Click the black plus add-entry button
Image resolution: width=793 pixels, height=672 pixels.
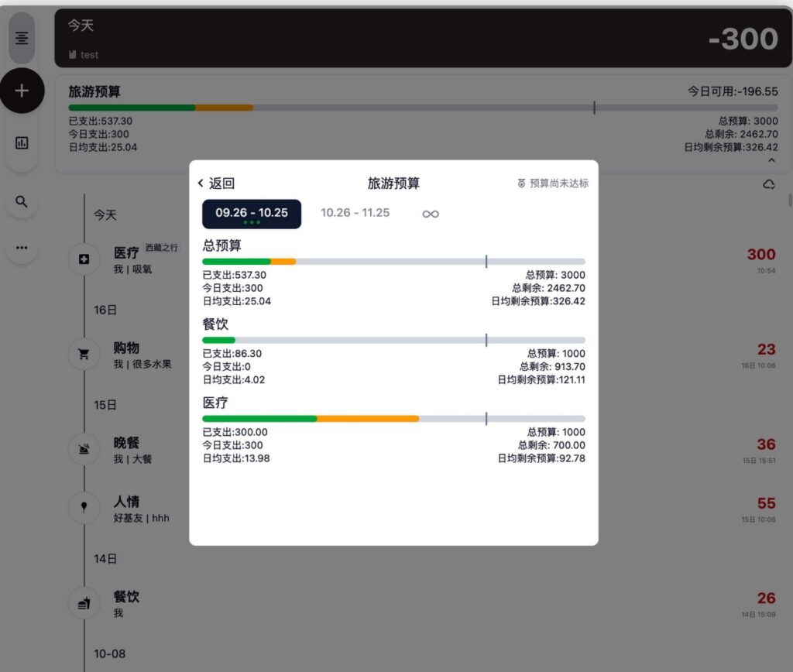(x=22, y=91)
